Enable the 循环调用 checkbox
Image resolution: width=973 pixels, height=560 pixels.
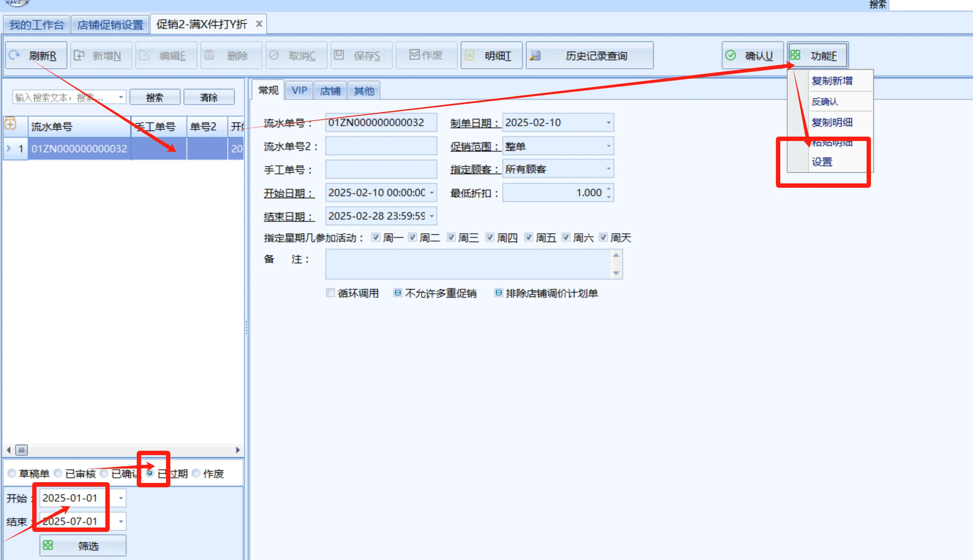(x=330, y=293)
